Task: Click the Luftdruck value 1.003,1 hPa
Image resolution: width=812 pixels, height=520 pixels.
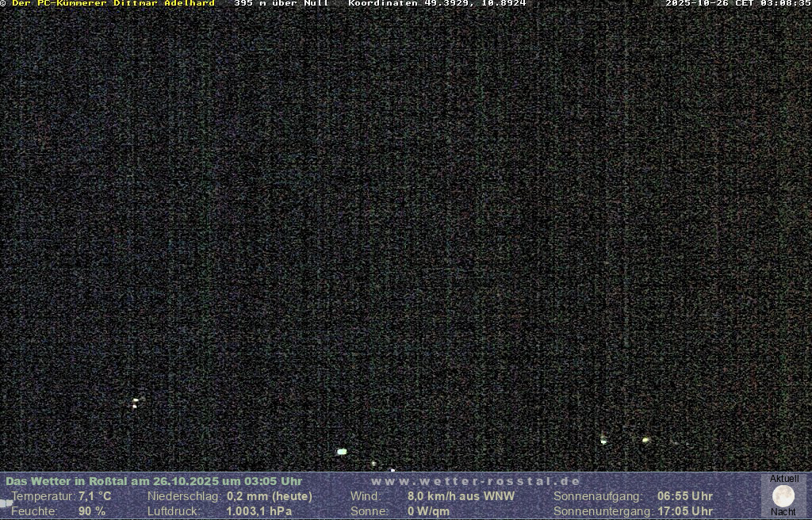Action: pyautogui.click(x=259, y=511)
